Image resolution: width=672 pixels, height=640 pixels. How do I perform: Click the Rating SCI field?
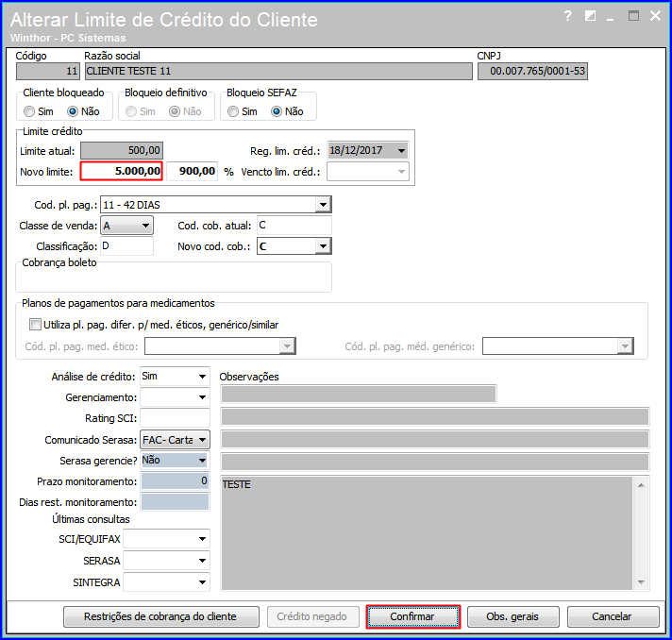click(x=175, y=418)
